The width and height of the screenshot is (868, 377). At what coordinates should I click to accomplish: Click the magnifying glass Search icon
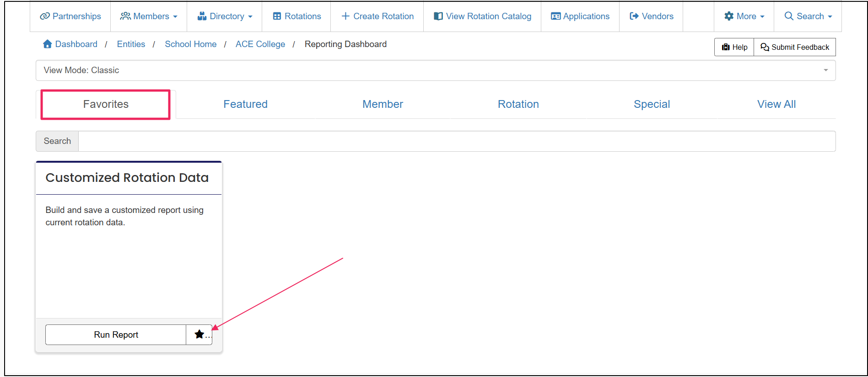click(789, 16)
